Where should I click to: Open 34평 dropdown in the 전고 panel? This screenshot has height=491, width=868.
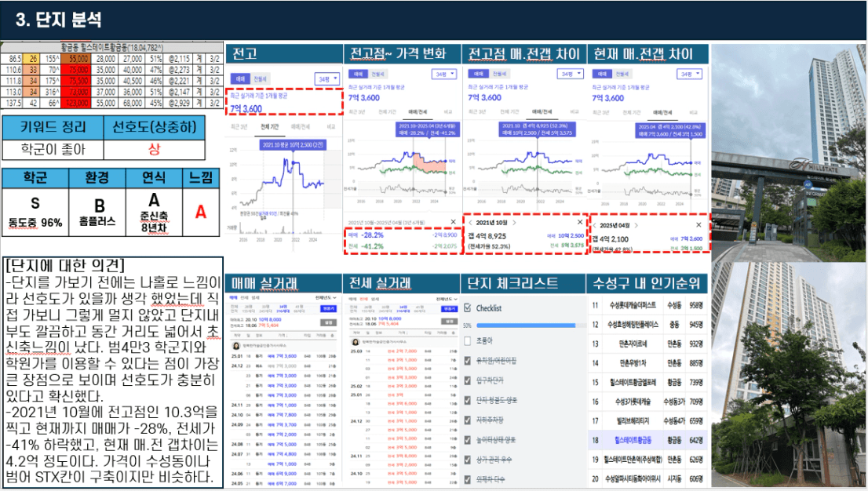pos(327,79)
